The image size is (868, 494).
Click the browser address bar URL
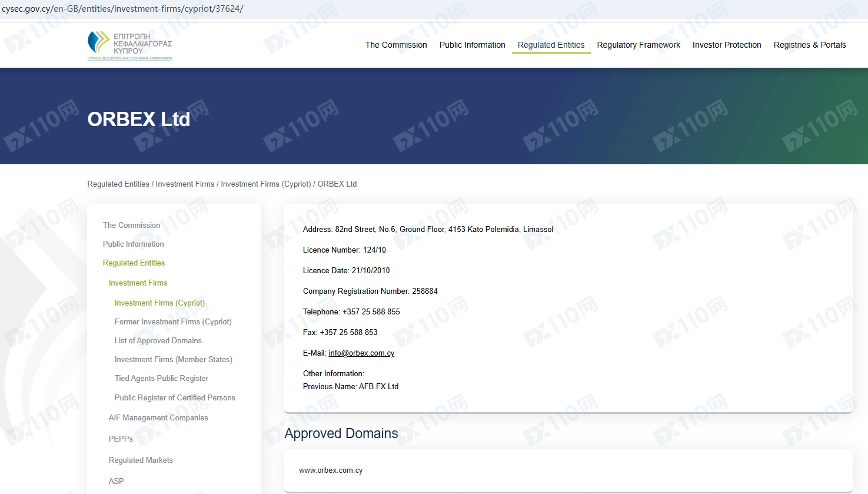[x=122, y=9]
